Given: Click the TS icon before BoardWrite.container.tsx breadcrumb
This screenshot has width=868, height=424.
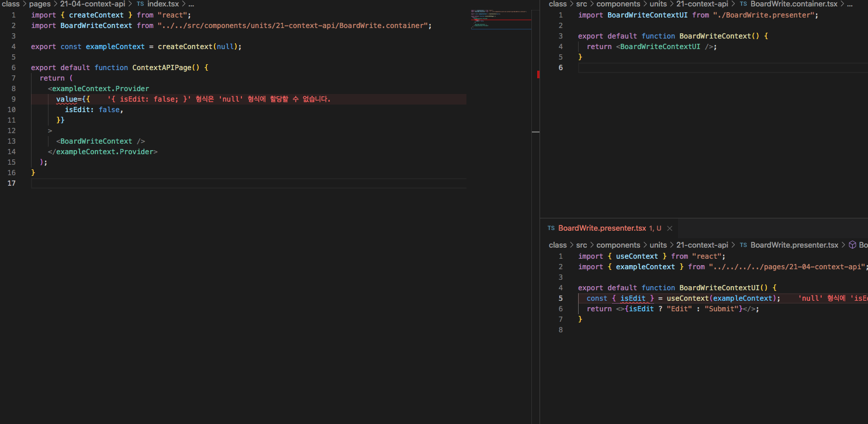Looking at the screenshot, I should [x=743, y=4].
